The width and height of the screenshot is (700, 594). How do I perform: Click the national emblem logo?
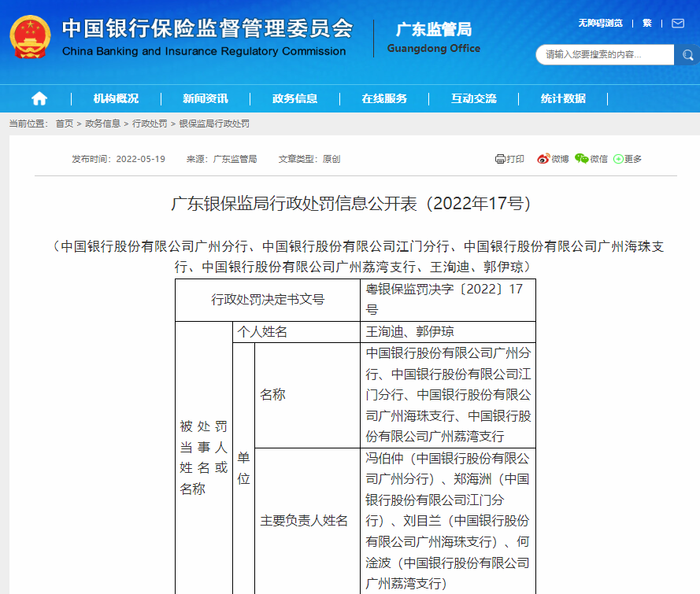click(31, 37)
